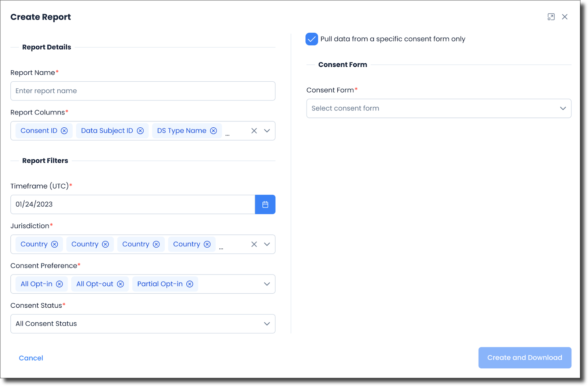Remove the All Opt-out preference chip

[120, 284]
